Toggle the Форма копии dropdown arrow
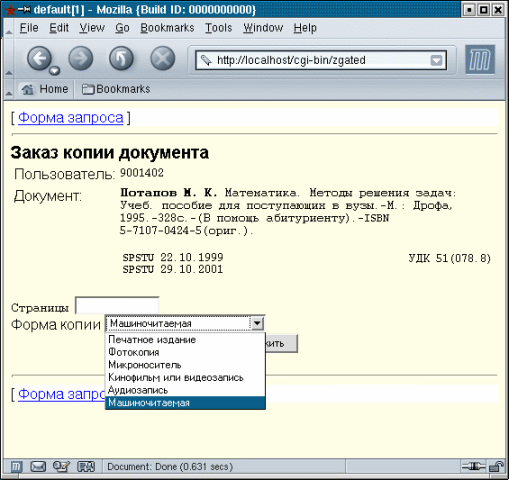509x480 pixels. 257,323
